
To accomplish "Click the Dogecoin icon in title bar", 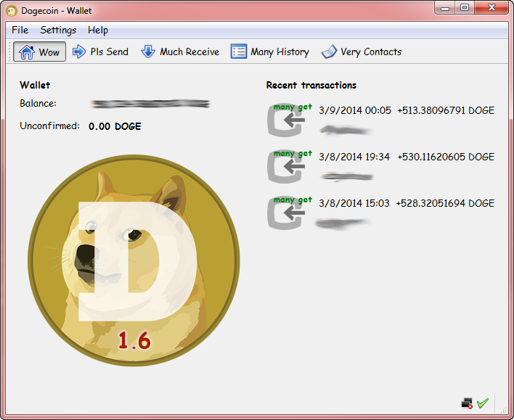I will [12, 11].
